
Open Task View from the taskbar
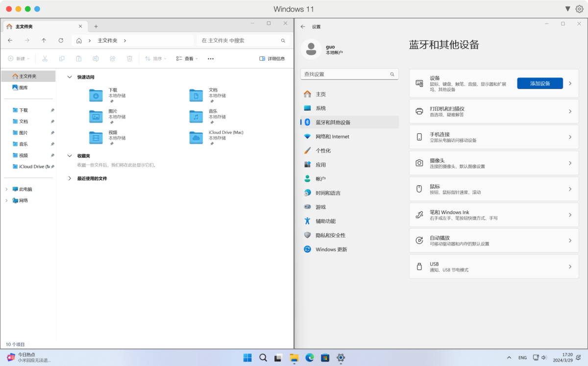click(x=278, y=358)
